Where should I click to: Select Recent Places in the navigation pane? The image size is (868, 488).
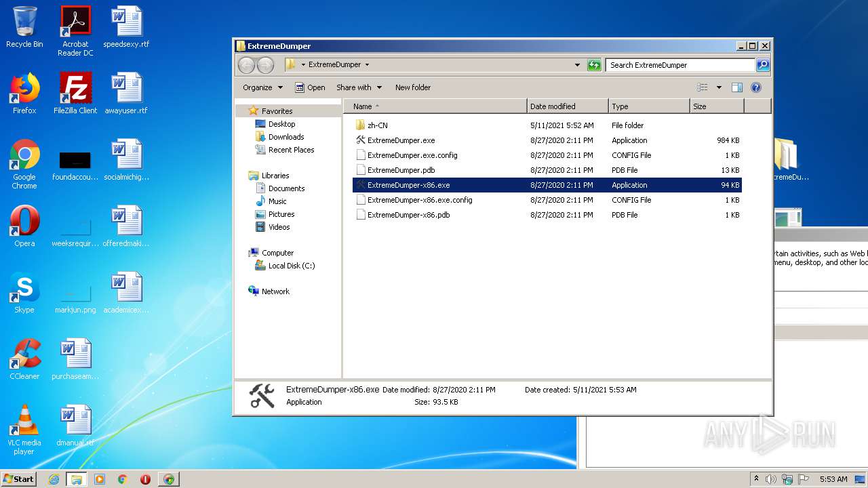tap(284, 150)
